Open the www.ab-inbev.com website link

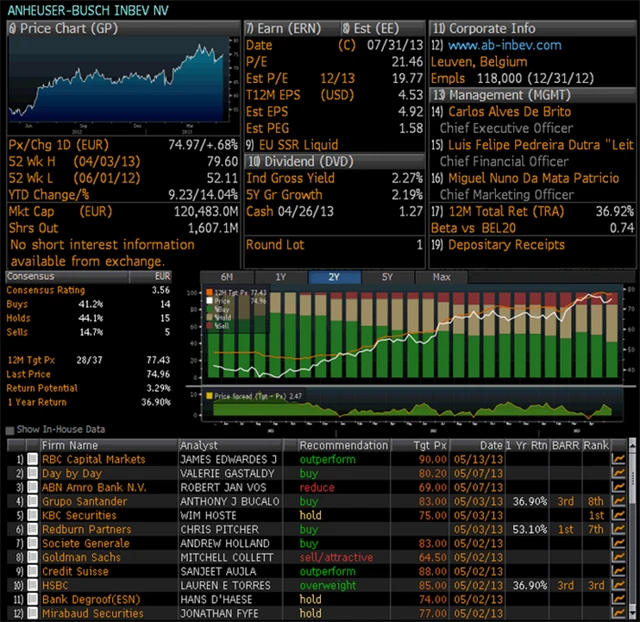coord(504,45)
